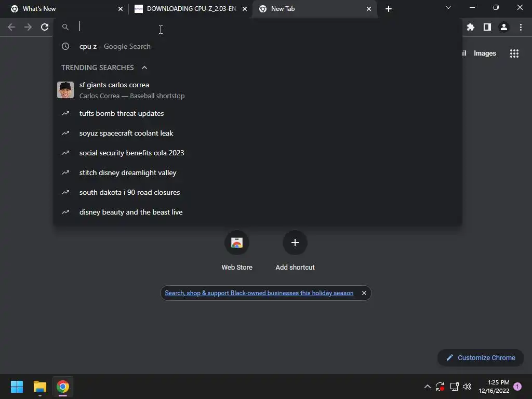Viewport: 532px width, 399px height.
Task: Open the Black-owned businesses holiday link
Action: pyautogui.click(x=259, y=293)
